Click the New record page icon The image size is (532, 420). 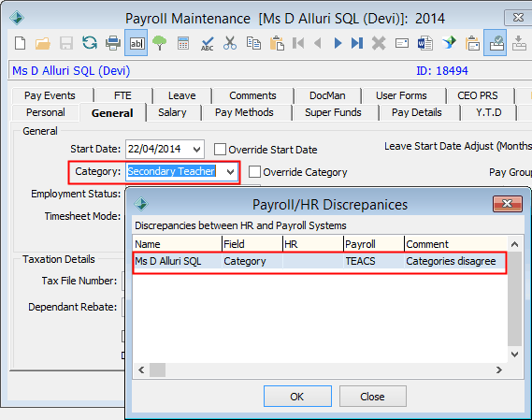pos(20,43)
